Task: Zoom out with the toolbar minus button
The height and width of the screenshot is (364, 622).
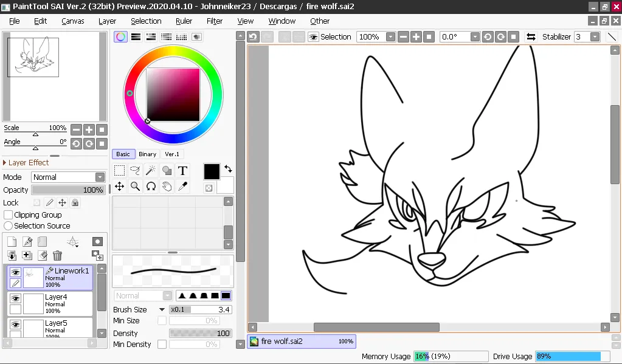Action: (x=404, y=37)
